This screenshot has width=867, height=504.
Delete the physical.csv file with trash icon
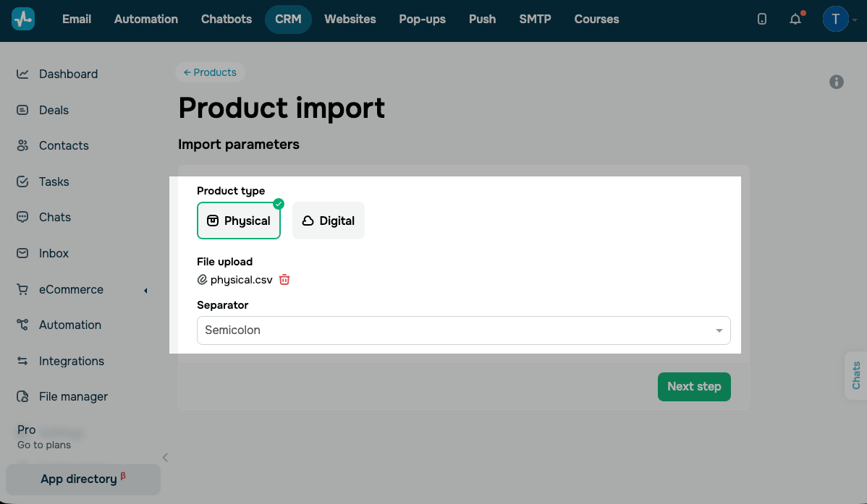point(284,280)
